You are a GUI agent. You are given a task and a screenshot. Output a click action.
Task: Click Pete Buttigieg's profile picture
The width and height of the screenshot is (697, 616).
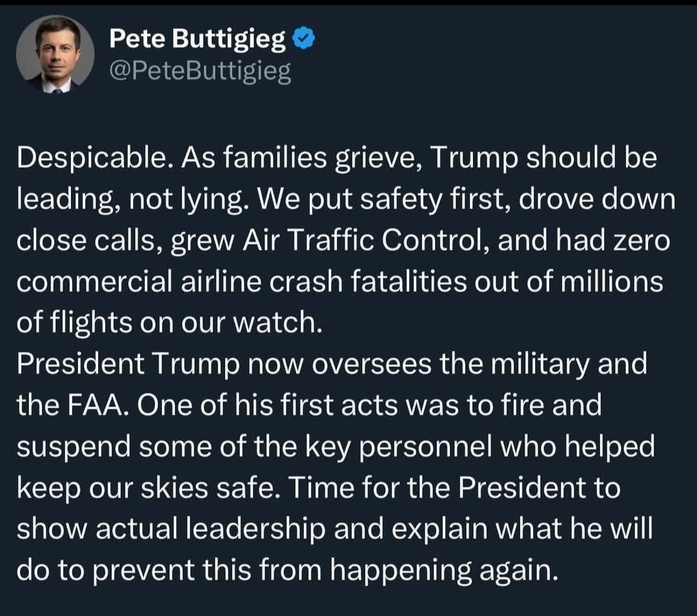coord(55,54)
